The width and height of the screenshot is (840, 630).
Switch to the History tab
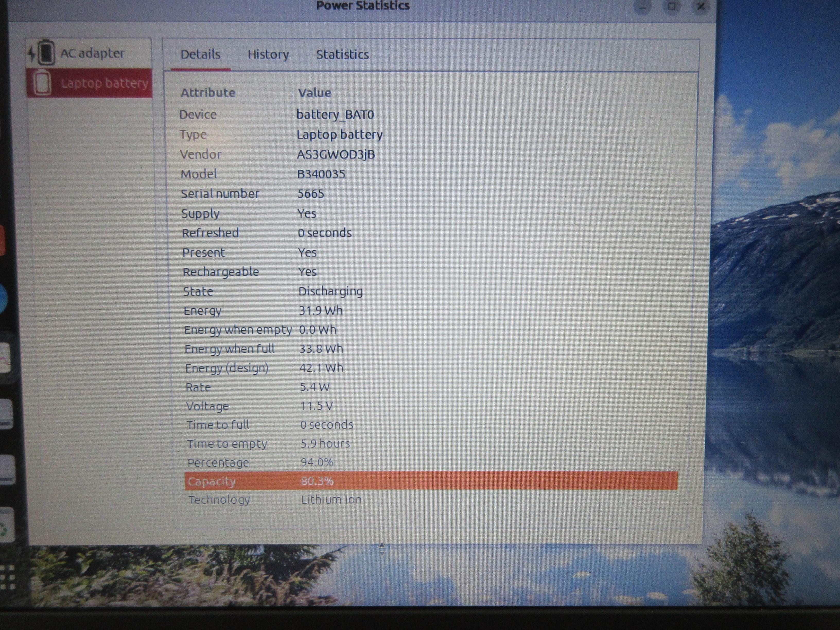[x=268, y=54]
